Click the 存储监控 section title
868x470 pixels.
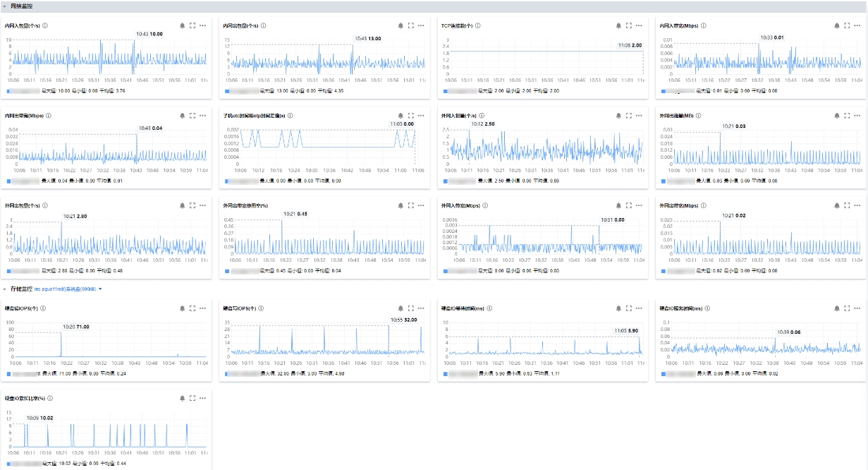coord(21,289)
